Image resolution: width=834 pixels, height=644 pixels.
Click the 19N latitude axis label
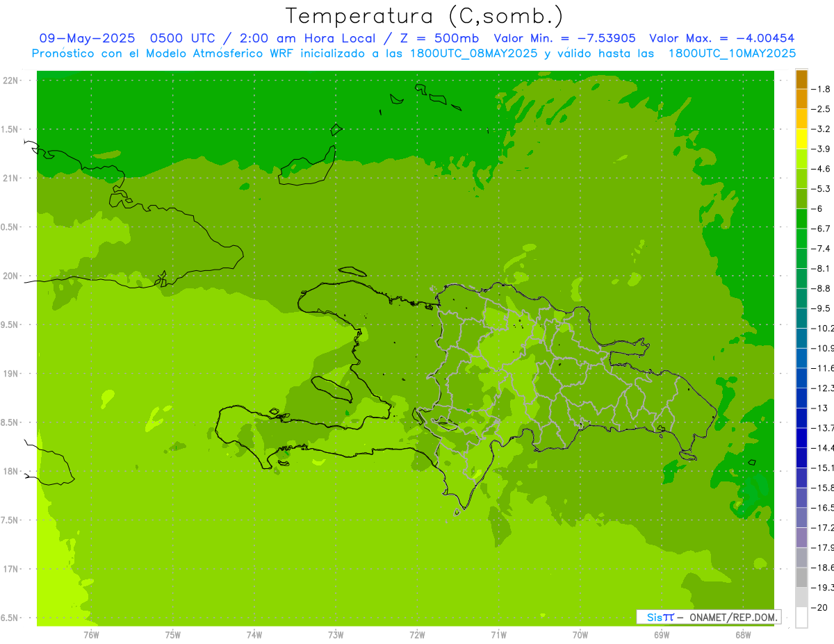(12, 373)
